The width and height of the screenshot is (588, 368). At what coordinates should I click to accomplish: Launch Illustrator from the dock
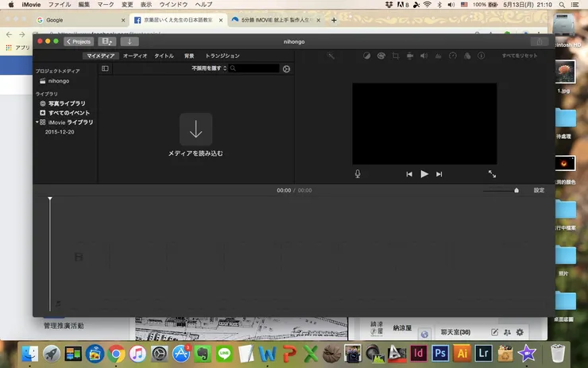(x=462, y=354)
